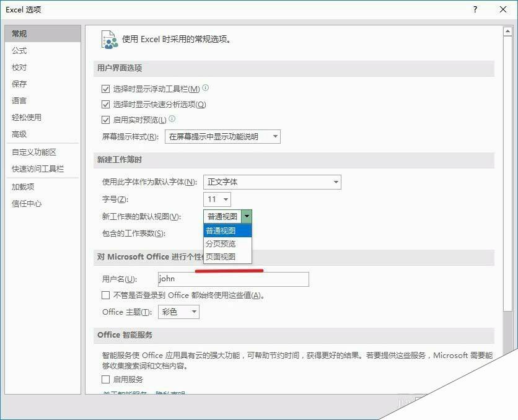Open the 校对 category

pos(43,68)
